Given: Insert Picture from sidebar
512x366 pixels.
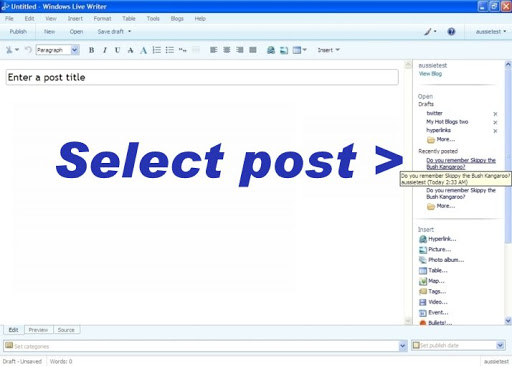Looking at the screenshot, I should click(435, 249).
